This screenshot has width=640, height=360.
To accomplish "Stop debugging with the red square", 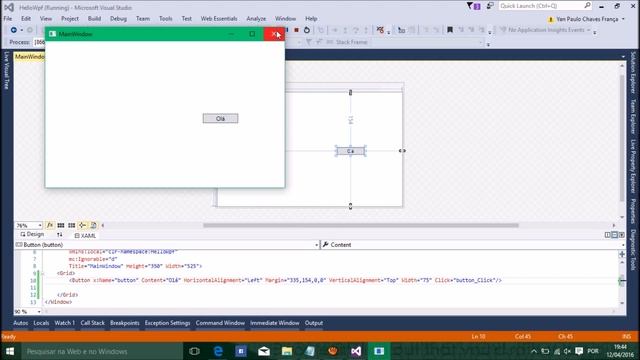I will 297,30.
